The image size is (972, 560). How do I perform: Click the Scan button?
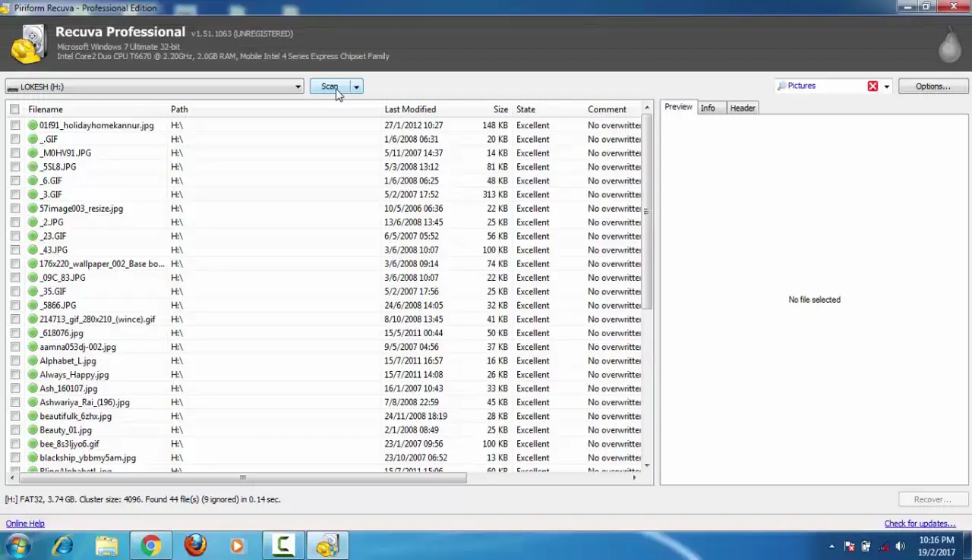(329, 87)
